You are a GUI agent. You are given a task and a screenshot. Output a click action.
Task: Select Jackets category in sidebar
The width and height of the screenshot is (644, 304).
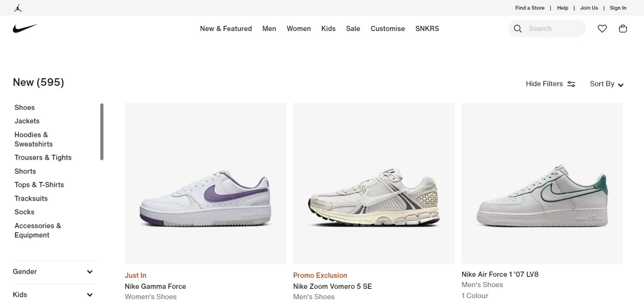[x=27, y=121]
